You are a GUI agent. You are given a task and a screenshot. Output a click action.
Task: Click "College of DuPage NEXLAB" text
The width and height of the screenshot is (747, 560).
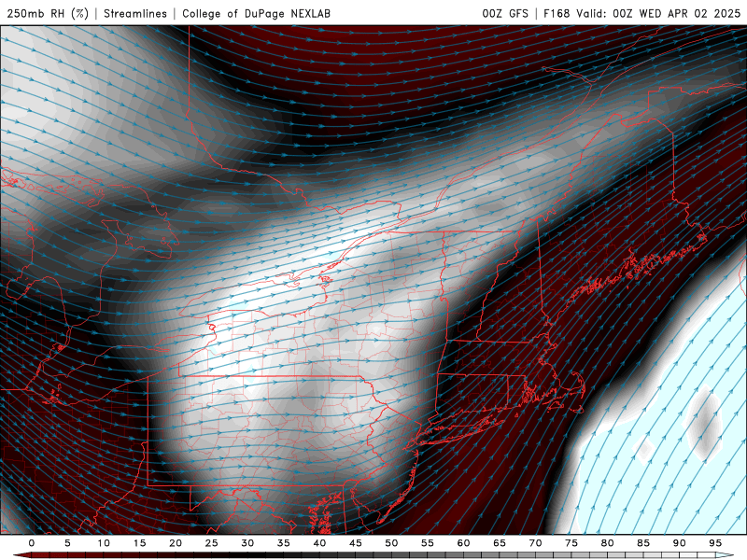(256, 13)
